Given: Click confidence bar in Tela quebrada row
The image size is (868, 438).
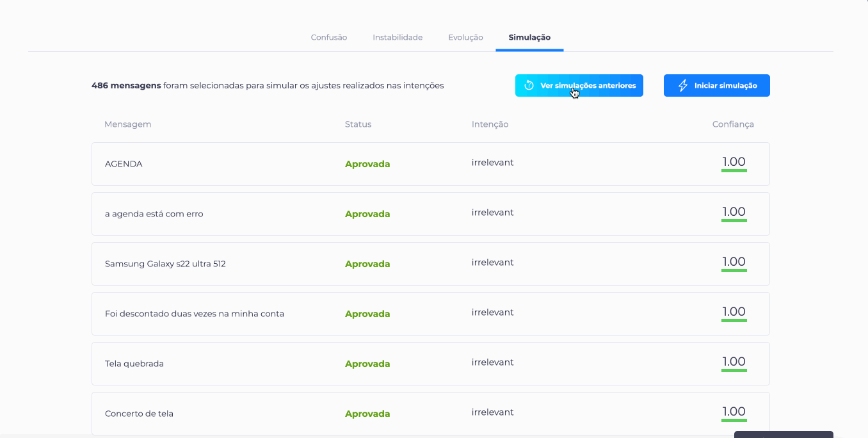Looking at the screenshot, I should click(734, 371).
